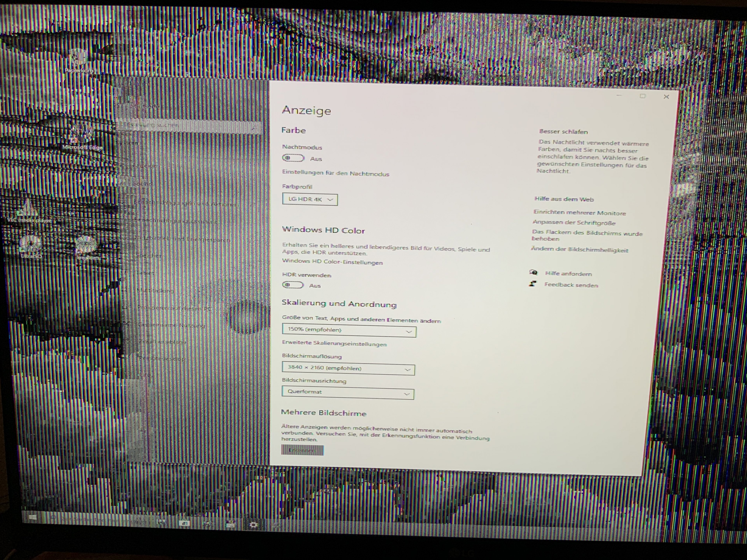Screen dimensions: 747x560
Task: Open the 150% scaling dropdown
Action: click(x=349, y=331)
